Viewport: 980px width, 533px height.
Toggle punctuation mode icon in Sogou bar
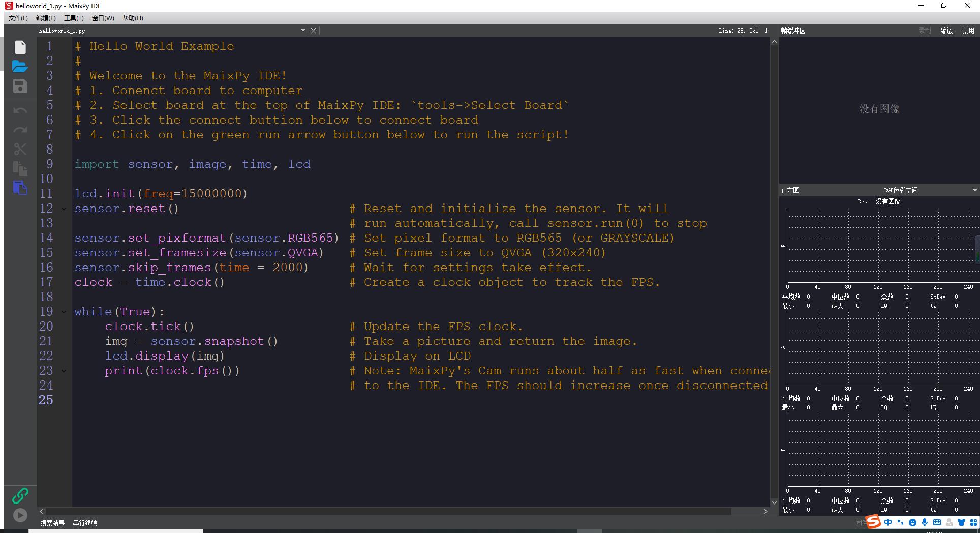[901, 522]
